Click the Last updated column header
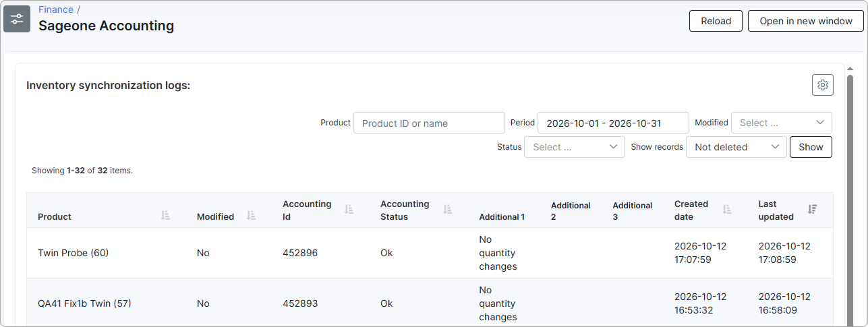Screen dimensions: 868x327 click(776, 210)
